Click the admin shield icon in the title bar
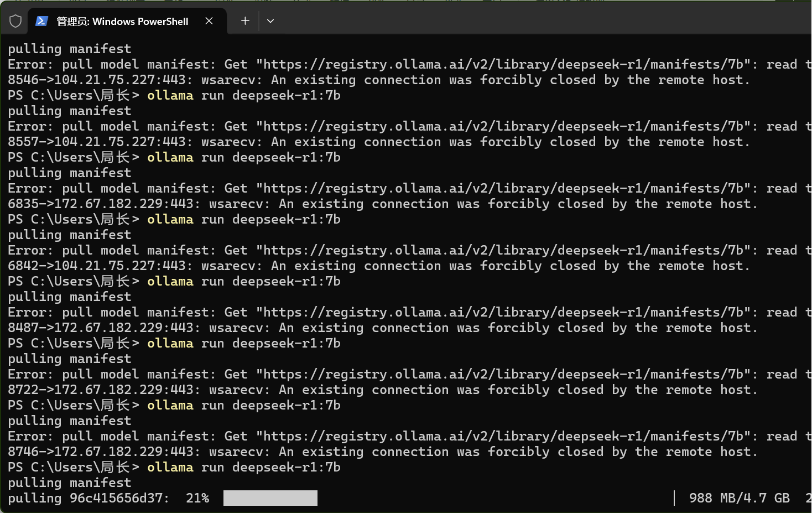Viewport: 812px width, 513px height. (x=15, y=21)
